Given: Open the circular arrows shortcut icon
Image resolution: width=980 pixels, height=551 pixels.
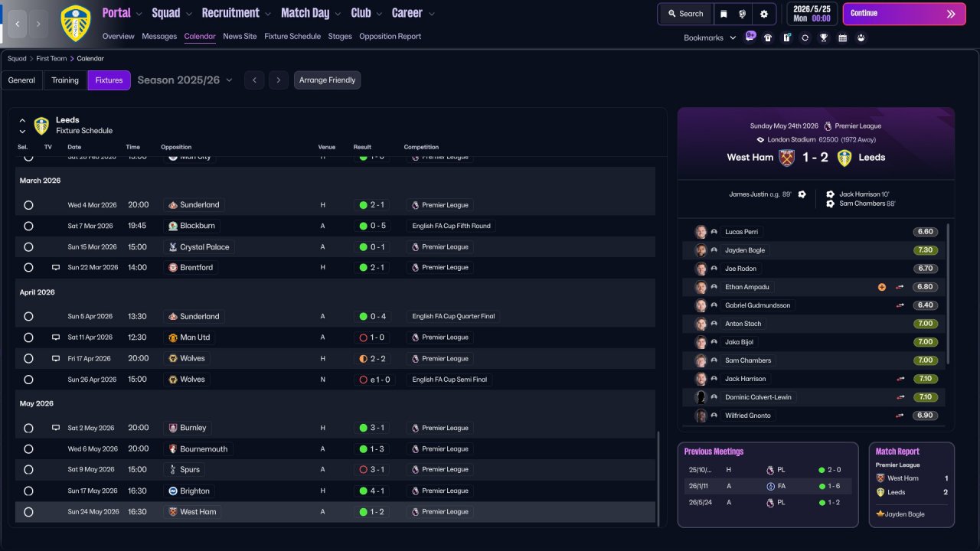Looking at the screenshot, I should pyautogui.click(x=805, y=37).
